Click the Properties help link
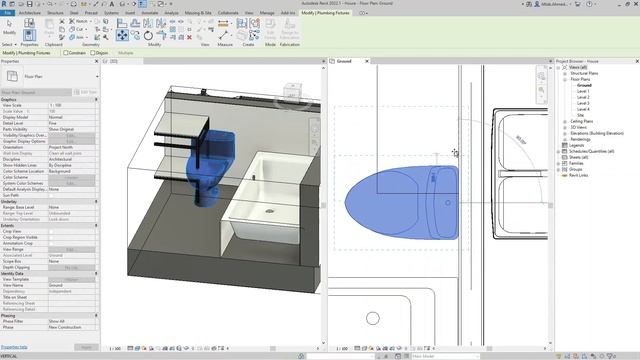640x360 pixels. point(14,347)
